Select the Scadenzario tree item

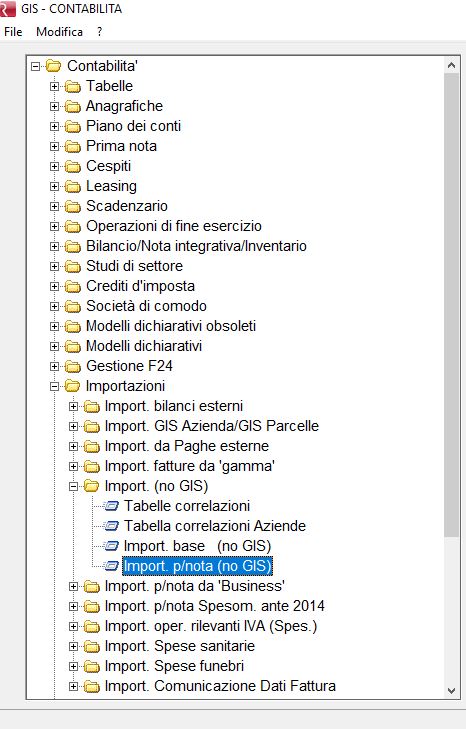pyautogui.click(x=126, y=206)
